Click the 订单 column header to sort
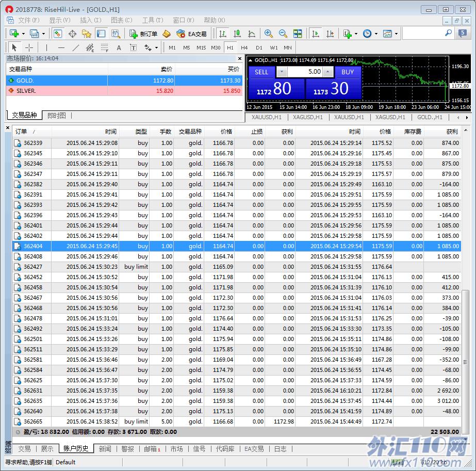The image size is (476, 471). [x=32, y=132]
